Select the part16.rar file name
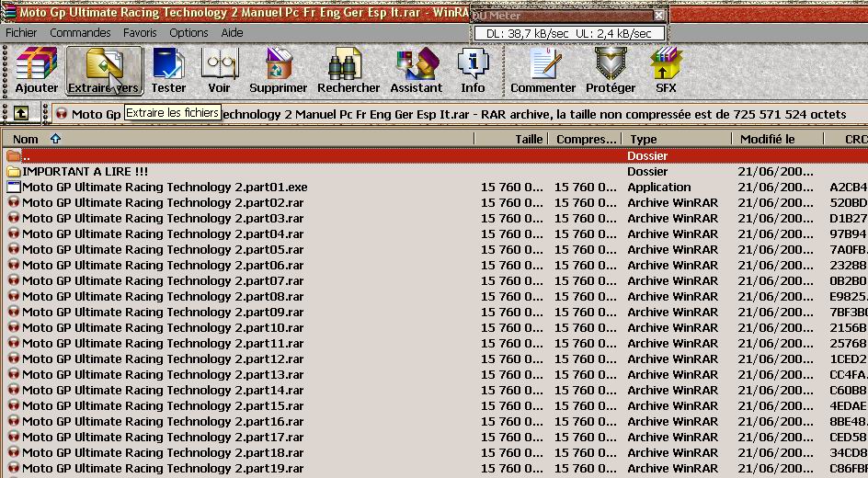The height and width of the screenshot is (478, 868). pos(163,422)
